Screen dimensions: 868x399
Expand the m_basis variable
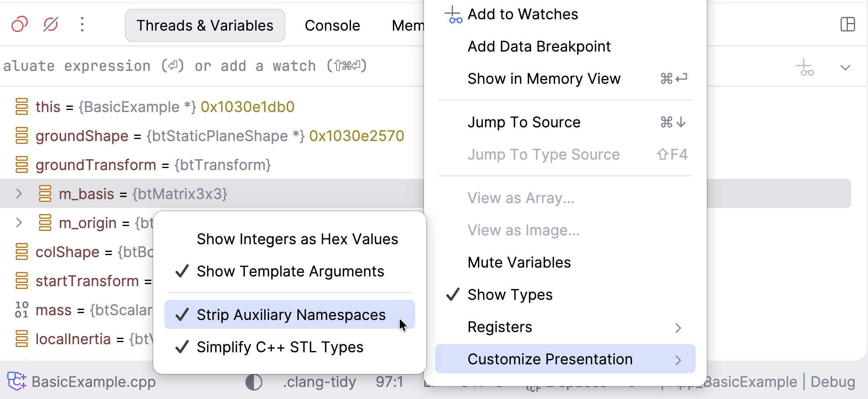(x=19, y=194)
